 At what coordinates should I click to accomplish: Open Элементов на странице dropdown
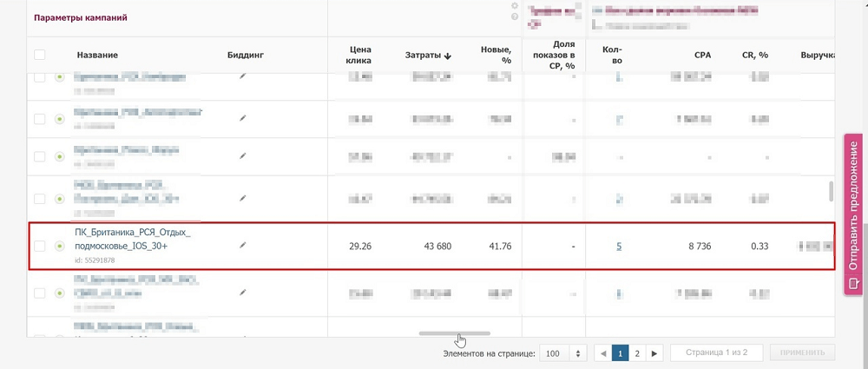(x=563, y=353)
